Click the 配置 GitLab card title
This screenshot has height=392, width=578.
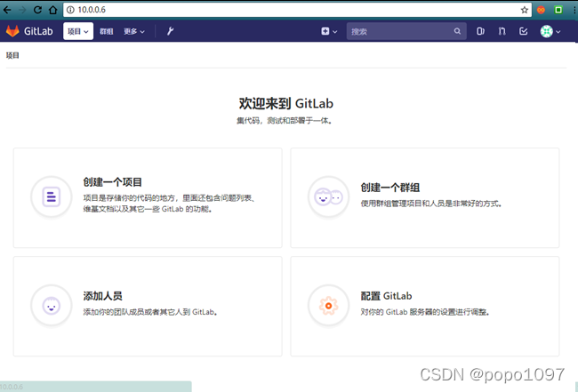click(x=386, y=296)
